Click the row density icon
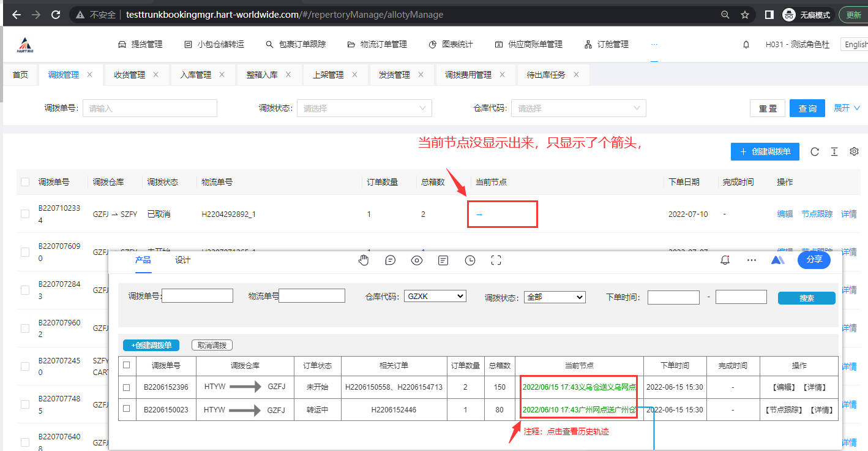 834,152
